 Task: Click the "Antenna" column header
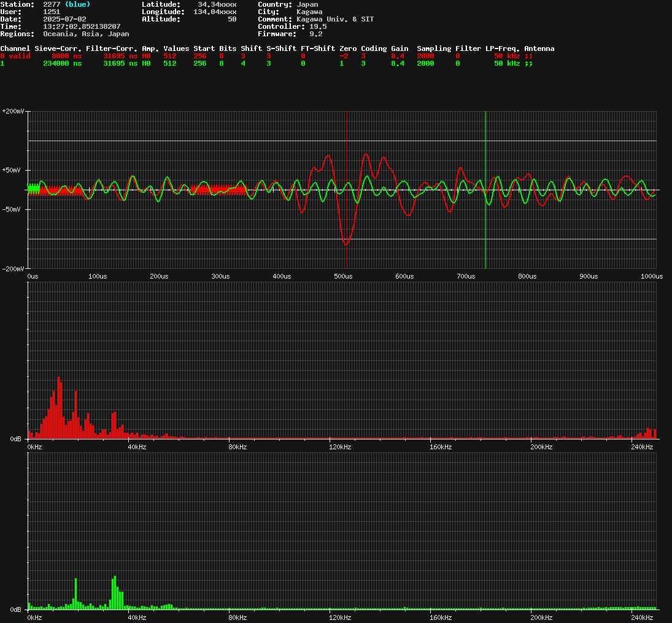pos(539,48)
